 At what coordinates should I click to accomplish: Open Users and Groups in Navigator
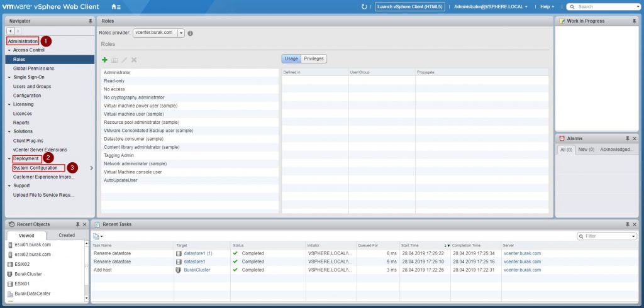point(32,87)
